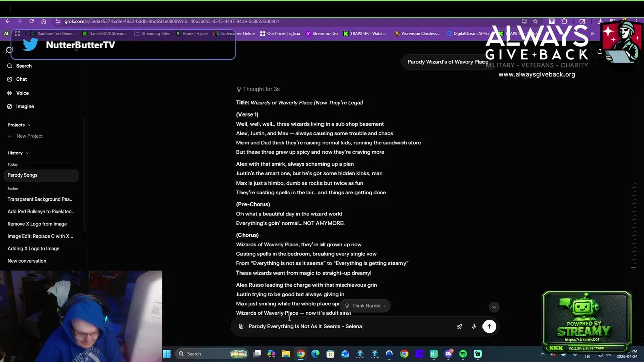The height and width of the screenshot is (362, 644).
Task: Go back to the previous browser page
Action: coord(7,21)
